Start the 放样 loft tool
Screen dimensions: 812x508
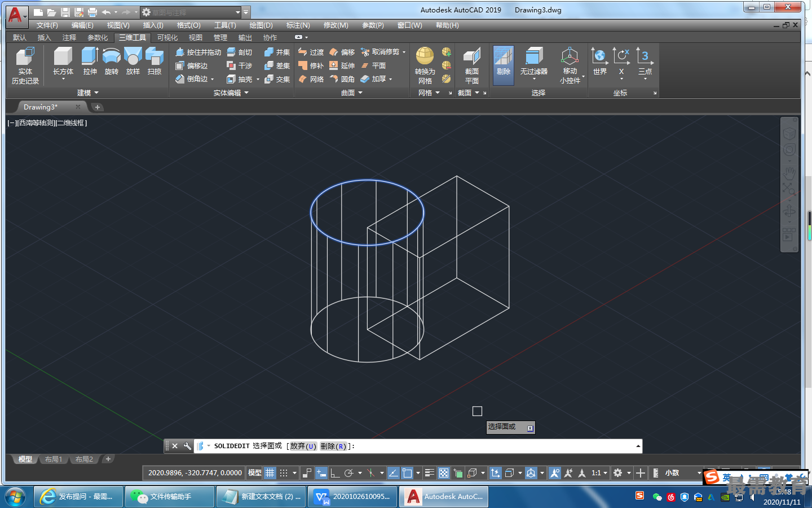133,61
